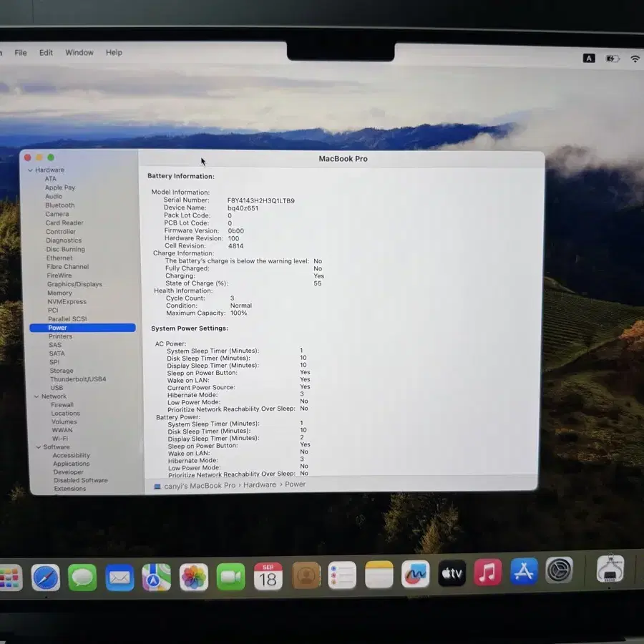Viewport: 644px width, 644px height.
Task: Click the battery charging status icon
Action: tap(613, 59)
